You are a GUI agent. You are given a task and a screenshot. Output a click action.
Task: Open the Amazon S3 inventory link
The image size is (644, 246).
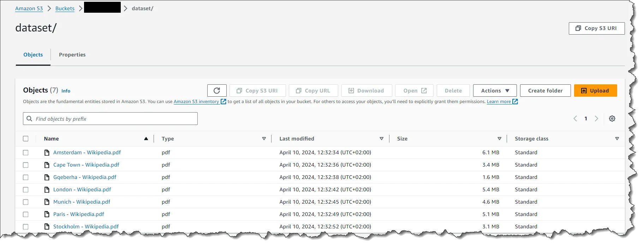(196, 102)
